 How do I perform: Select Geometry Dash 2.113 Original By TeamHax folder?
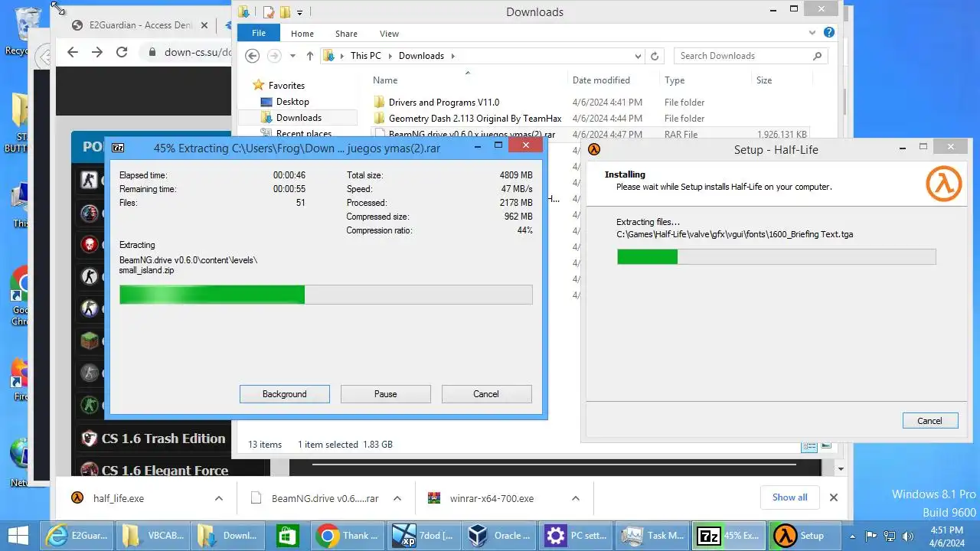pyautogui.click(x=475, y=119)
